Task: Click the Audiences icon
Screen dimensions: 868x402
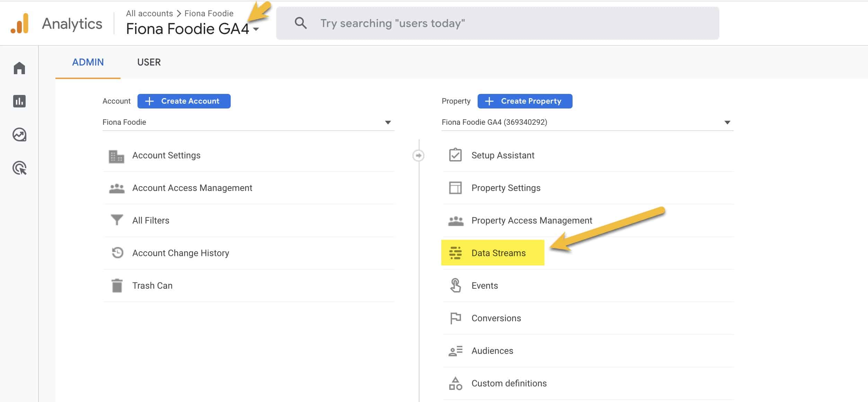Action: click(x=455, y=351)
